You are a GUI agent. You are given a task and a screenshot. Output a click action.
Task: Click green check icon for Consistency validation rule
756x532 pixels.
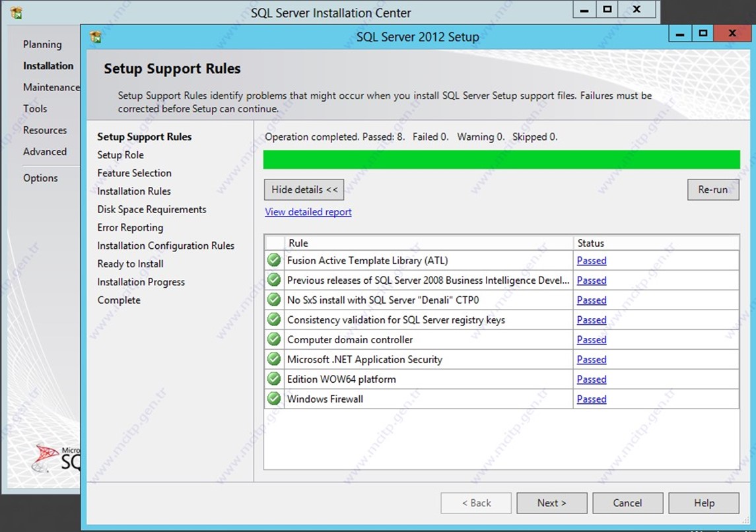pyautogui.click(x=274, y=319)
